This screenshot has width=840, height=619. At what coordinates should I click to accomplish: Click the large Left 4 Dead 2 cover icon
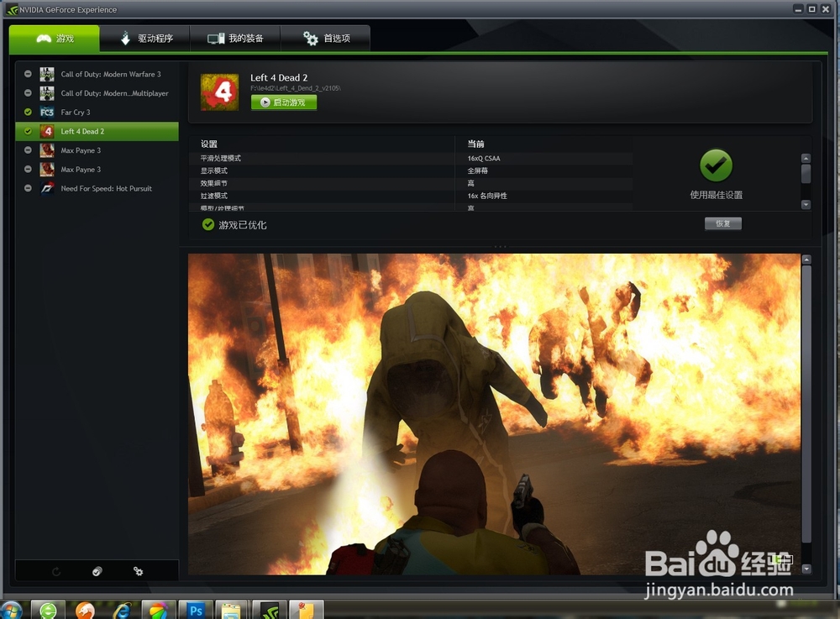tap(219, 92)
